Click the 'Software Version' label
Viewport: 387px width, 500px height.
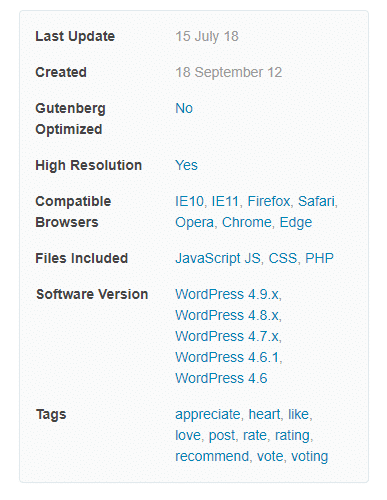92,294
